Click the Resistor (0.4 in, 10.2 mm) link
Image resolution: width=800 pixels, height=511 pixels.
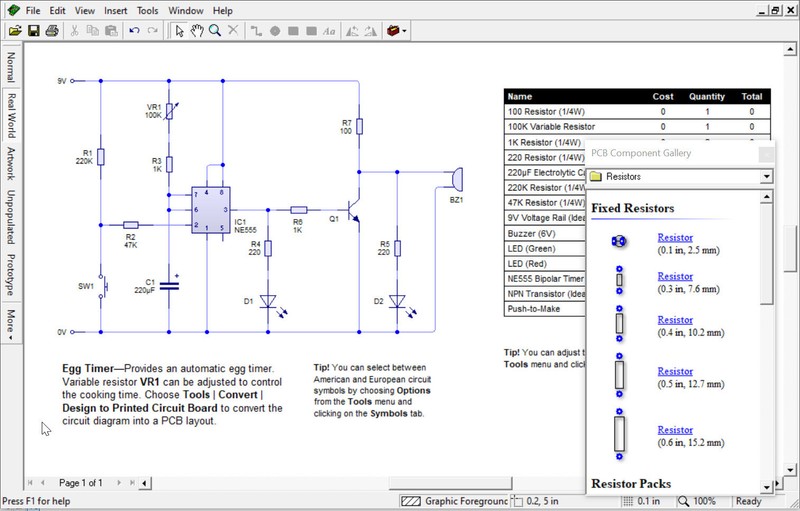(x=675, y=320)
